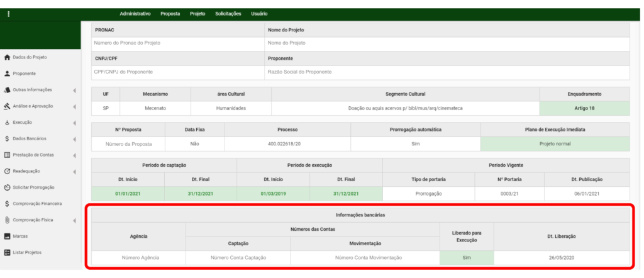Open the three-dot menu in top bar
644x278 pixels.
click(x=8, y=14)
